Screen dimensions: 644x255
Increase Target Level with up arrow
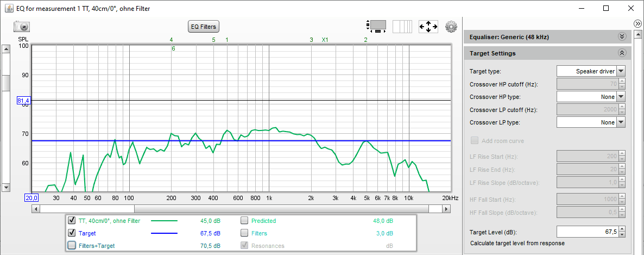tap(622, 229)
